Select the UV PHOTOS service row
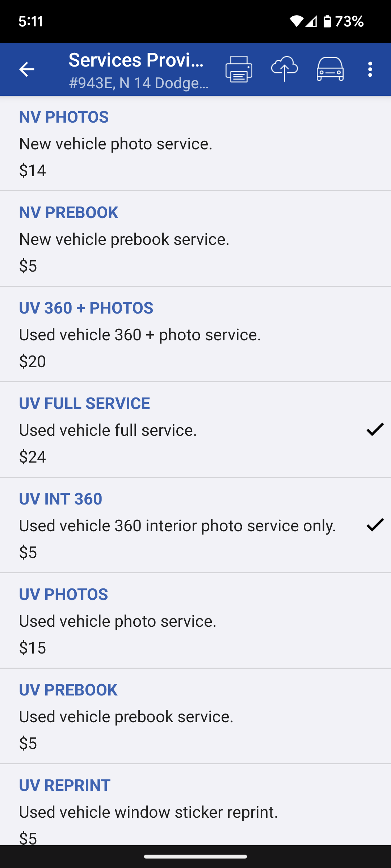 click(x=195, y=621)
